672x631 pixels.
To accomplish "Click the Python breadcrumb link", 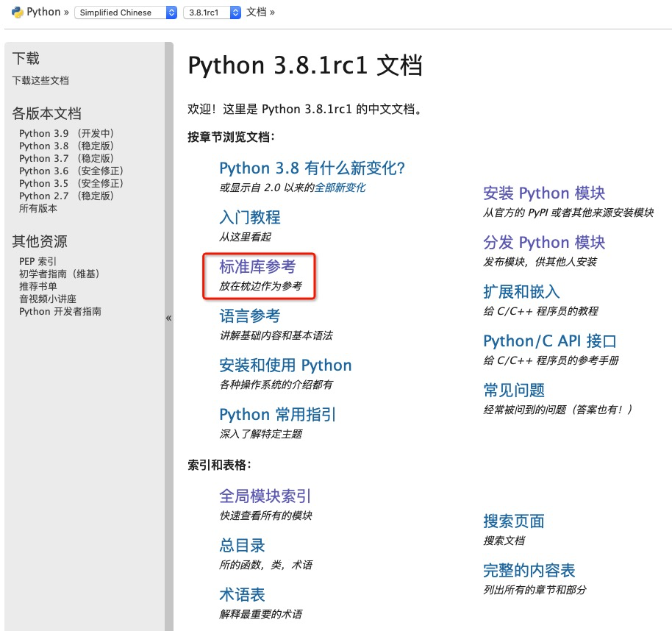I will click(x=43, y=12).
